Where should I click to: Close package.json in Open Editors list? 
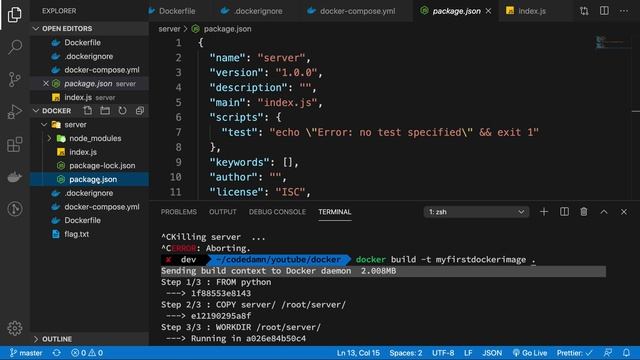tap(46, 83)
